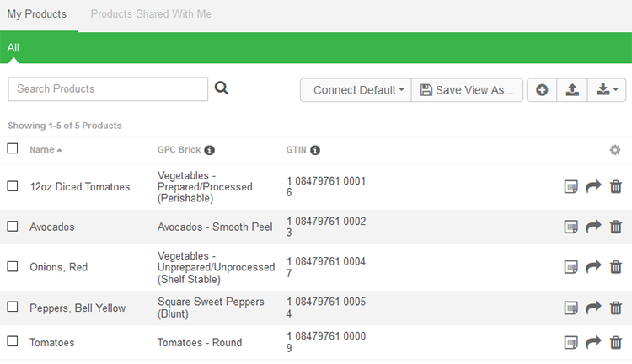632x364 pixels.
Task: Share the Avocados product
Action: coord(593,227)
